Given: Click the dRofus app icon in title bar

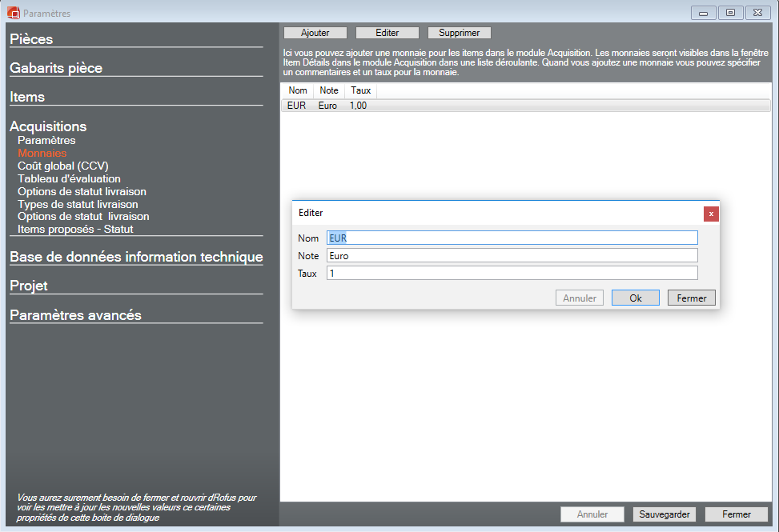Looking at the screenshot, I should point(13,13).
